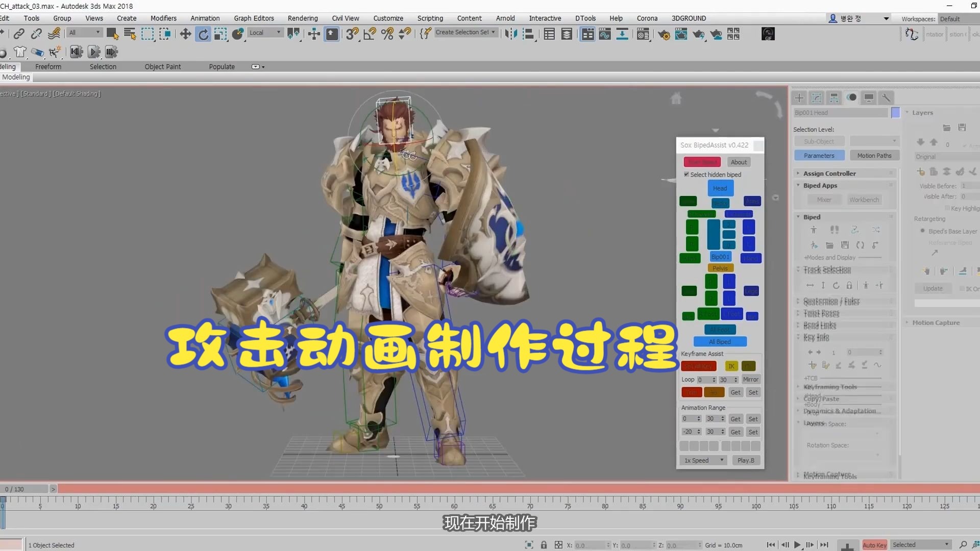980x551 pixels.
Task: Open the Hierarchy command panel tab
Action: coord(834,97)
